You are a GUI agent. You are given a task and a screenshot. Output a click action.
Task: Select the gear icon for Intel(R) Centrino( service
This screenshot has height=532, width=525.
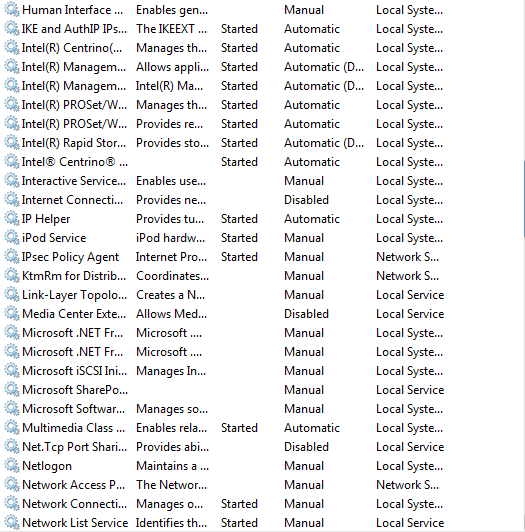tap(12, 47)
